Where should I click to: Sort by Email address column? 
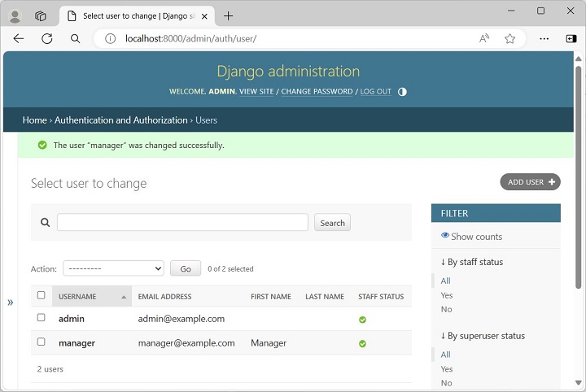pyautogui.click(x=164, y=296)
